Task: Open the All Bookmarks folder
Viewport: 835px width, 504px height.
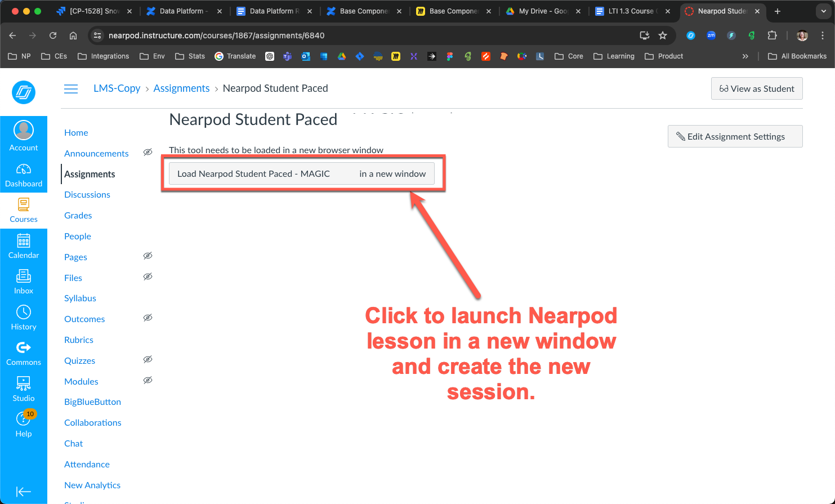Action: point(797,56)
